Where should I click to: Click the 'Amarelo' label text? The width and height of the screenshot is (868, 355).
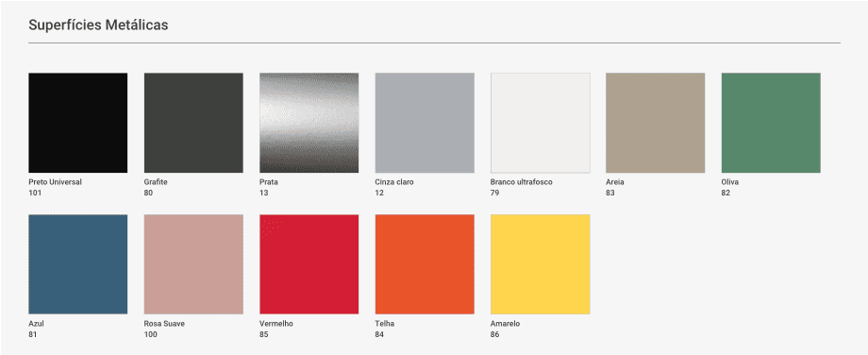click(506, 324)
